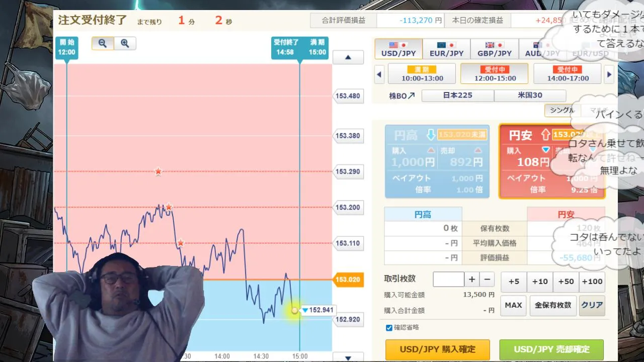644x362 pixels.
Task: Zoom in the price chart
Action: pos(125,43)
